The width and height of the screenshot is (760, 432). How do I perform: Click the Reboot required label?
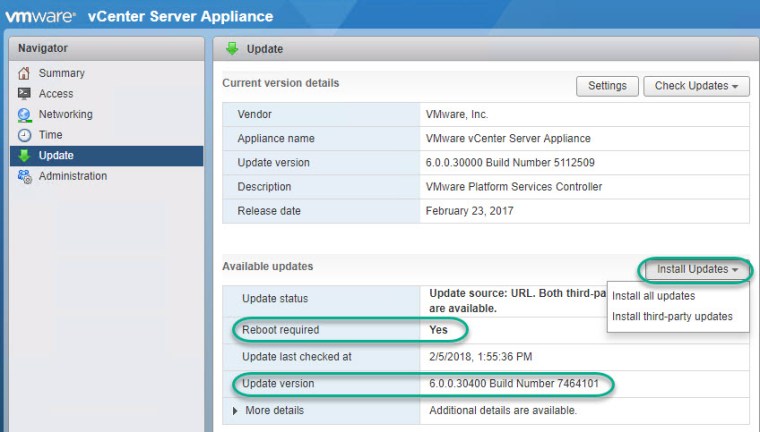(x=281, y=330)
